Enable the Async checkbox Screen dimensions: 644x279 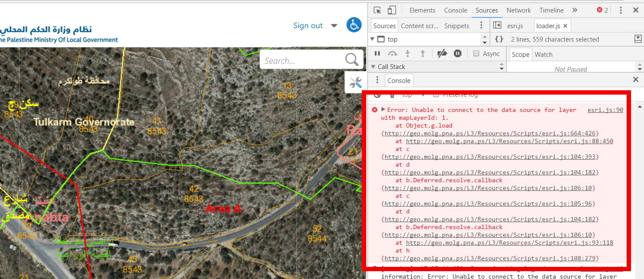[x=476, y=54]
